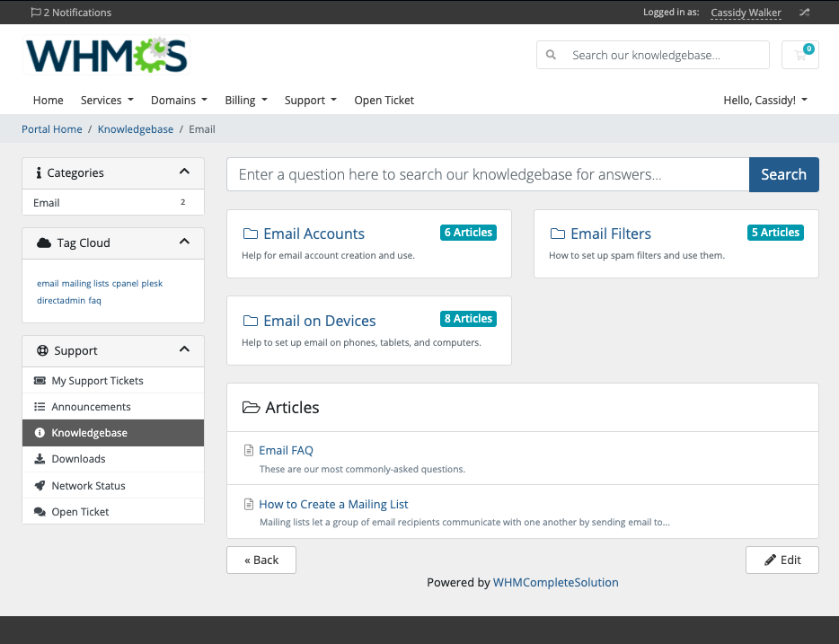
Task: Open My Support Tickets in sidebar
Action: (x=113, y=380)
